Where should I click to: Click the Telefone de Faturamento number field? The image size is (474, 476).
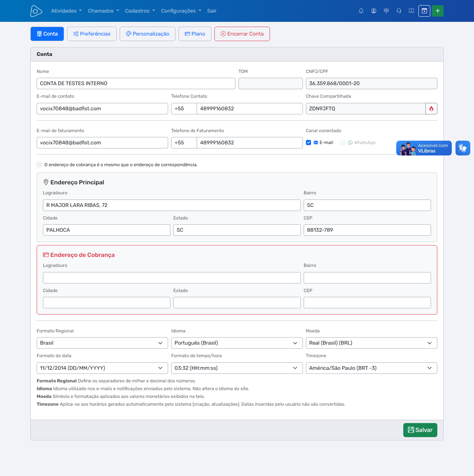click(x=250, y=143)
